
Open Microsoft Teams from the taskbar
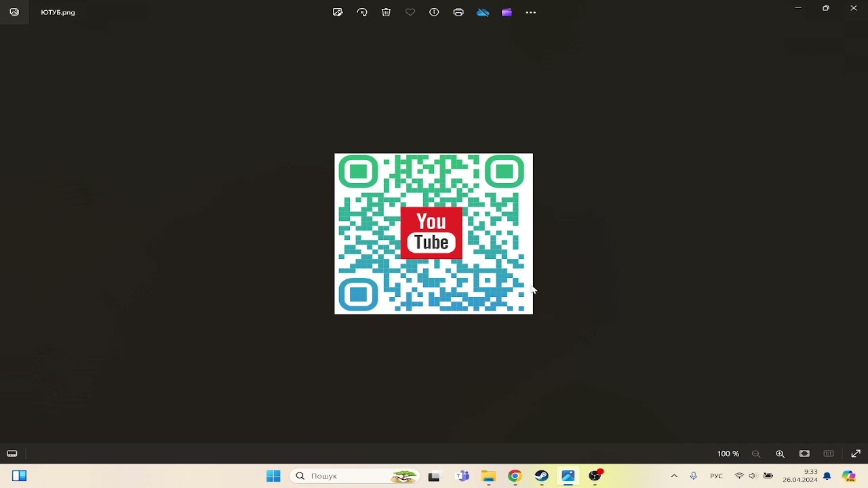(x=462, y=476)
